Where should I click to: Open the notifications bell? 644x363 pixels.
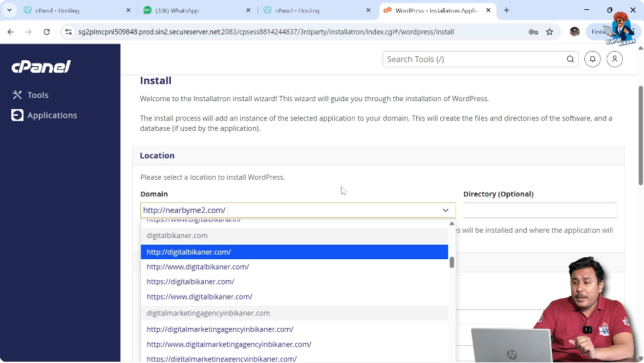592,60
